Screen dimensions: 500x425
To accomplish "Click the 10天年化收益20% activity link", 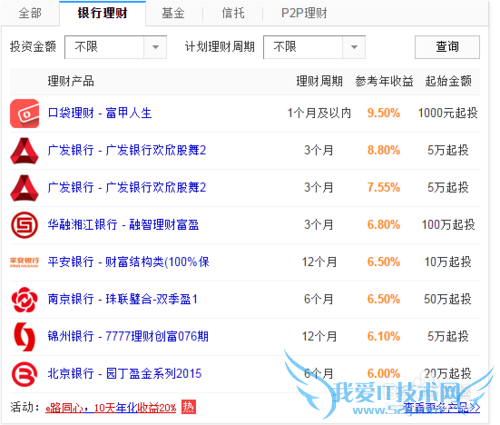I will pos(111,408).
